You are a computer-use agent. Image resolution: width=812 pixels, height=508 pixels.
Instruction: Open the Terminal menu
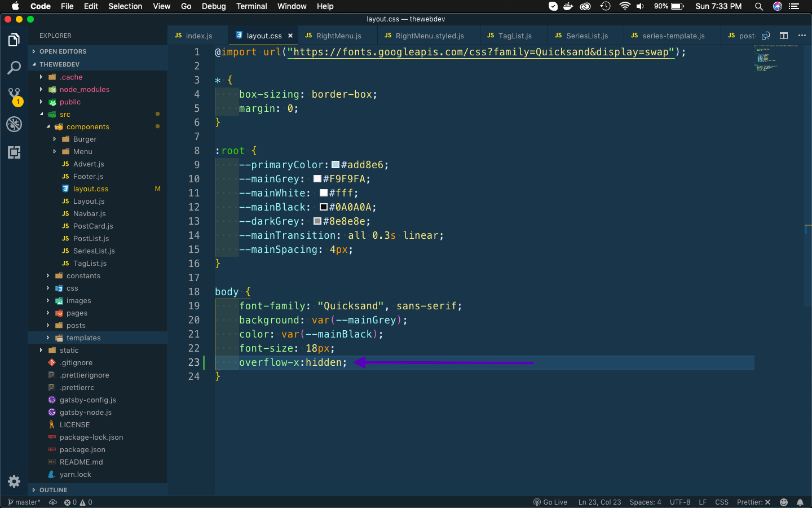point(251,6)
